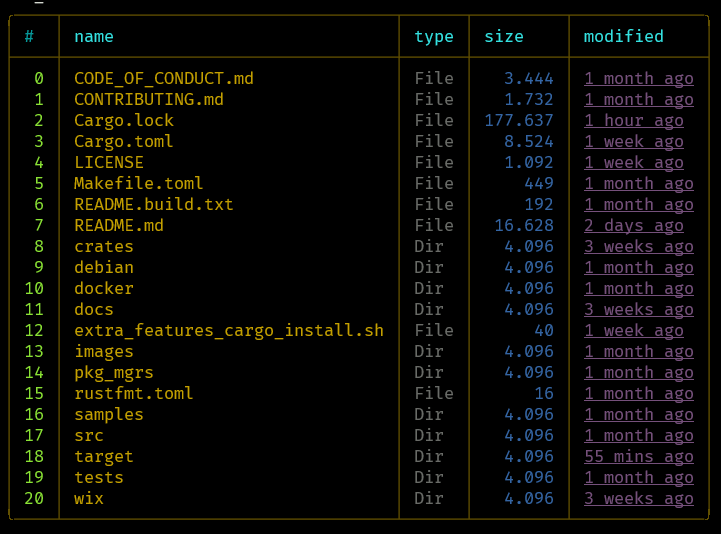Click target's '55 mins ago' modified link
721x534 pixels.
tap(639, 456)
